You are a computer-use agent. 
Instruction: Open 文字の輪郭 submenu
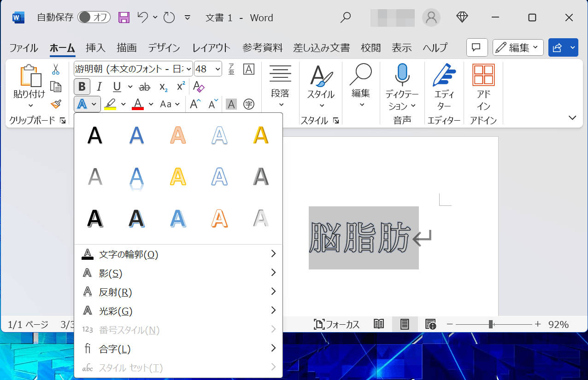(x=178, y=254)
